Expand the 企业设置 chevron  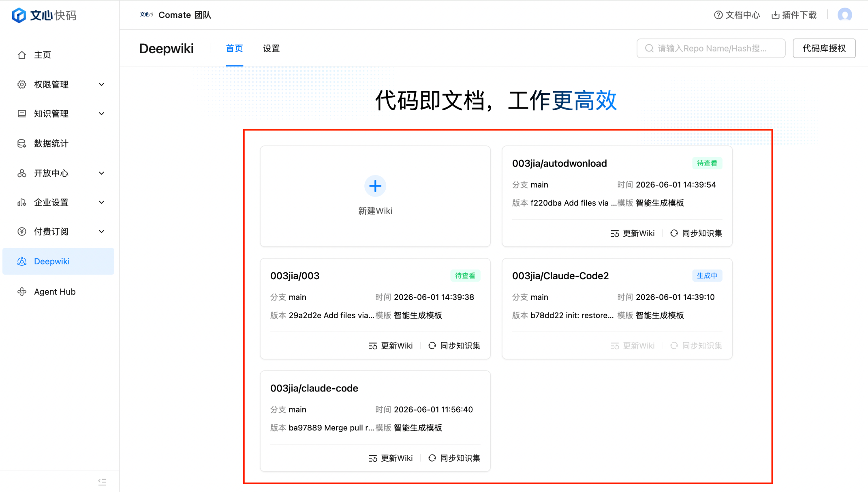pos(102,202)
